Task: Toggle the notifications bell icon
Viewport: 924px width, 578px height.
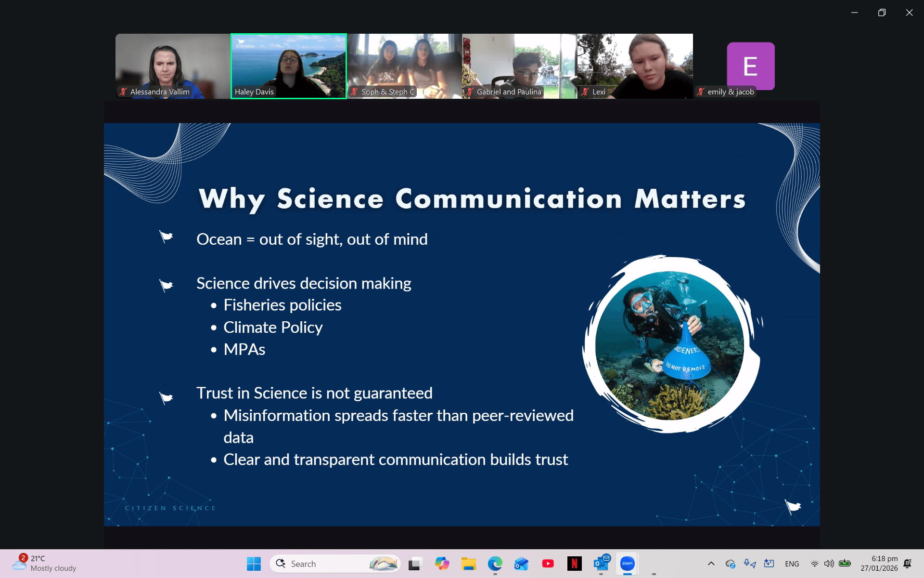Action: 908,564
